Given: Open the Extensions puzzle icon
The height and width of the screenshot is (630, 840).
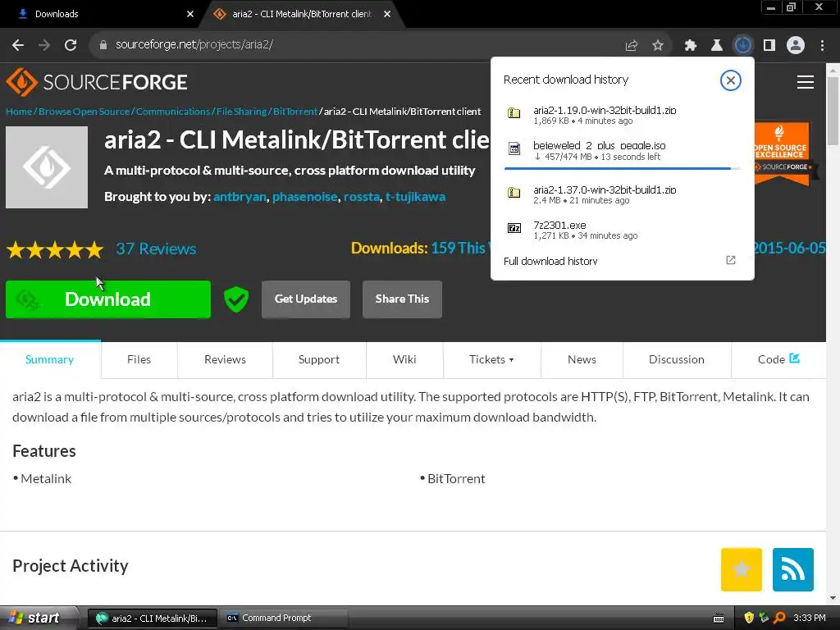Looking at the screenshot, I should (690, 46).
